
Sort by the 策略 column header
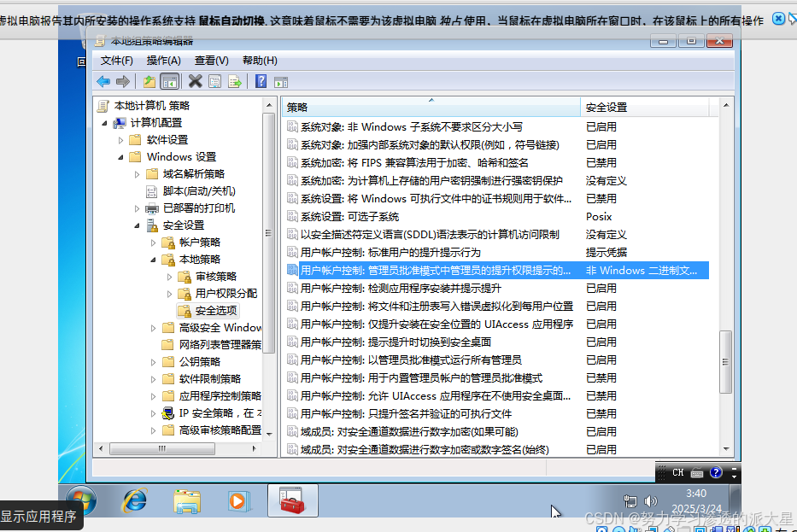click(431, 108)
